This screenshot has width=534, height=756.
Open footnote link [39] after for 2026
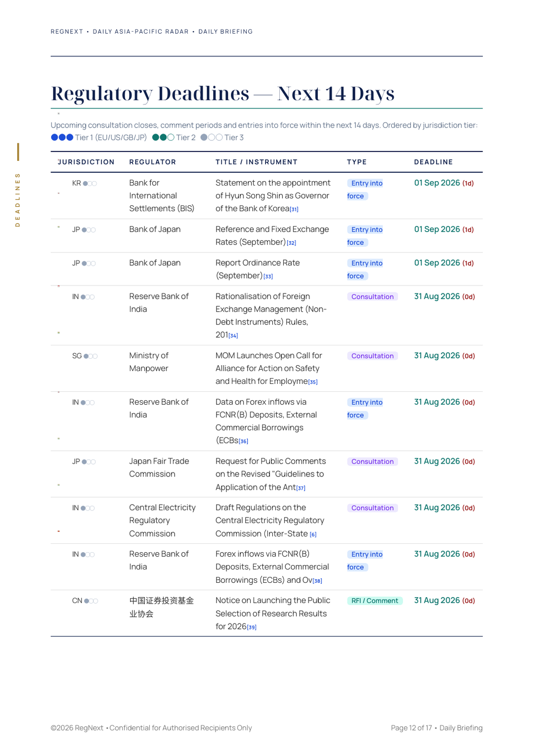tap(252, 627)
